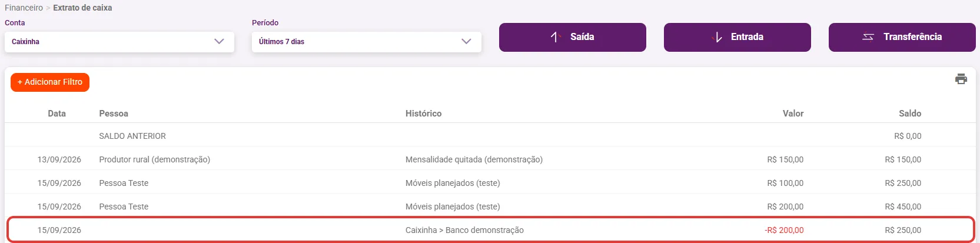Click the Transferência button label
The height and width of the screenshot is (243, 980).
click(912, 36)
